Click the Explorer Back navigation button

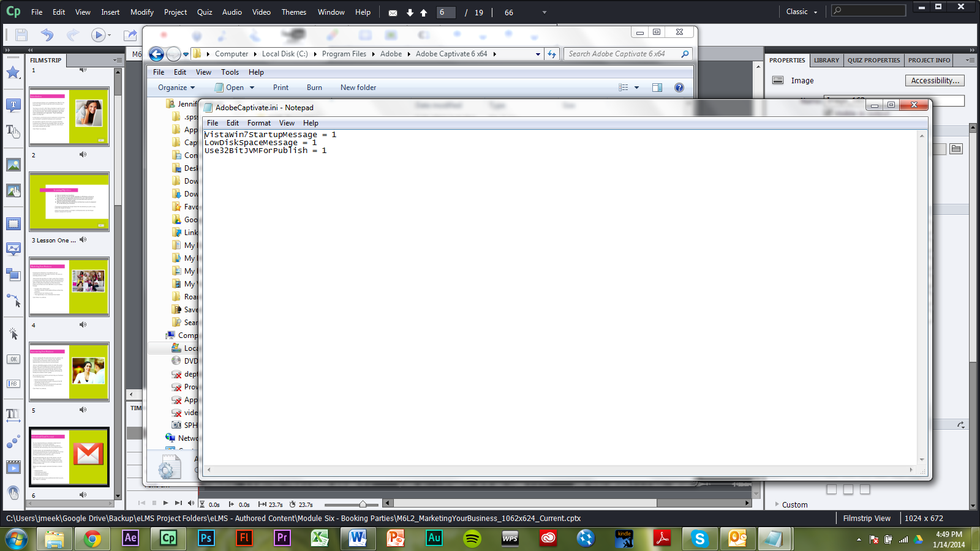[x=157, y=54]
